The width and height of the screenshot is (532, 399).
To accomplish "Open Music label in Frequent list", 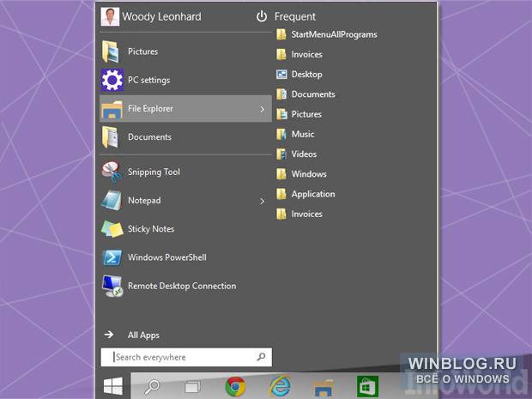I will [x=303, y=134].
